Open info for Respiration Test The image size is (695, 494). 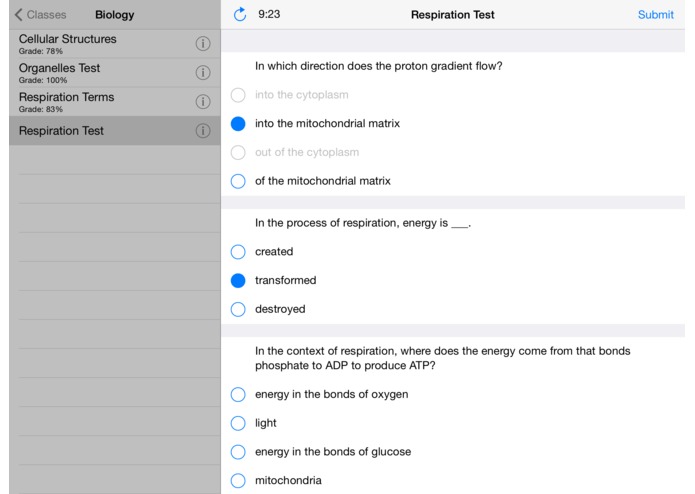pos(203,131)
